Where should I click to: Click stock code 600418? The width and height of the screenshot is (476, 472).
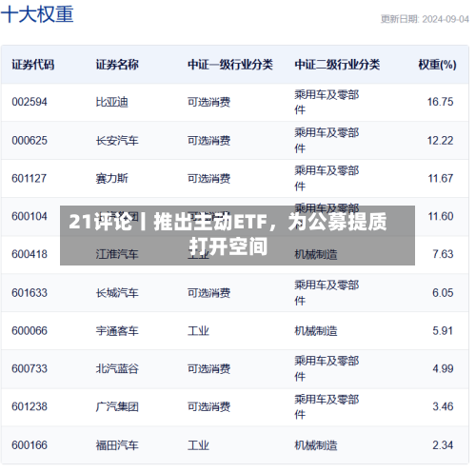[x=30, y=254]
